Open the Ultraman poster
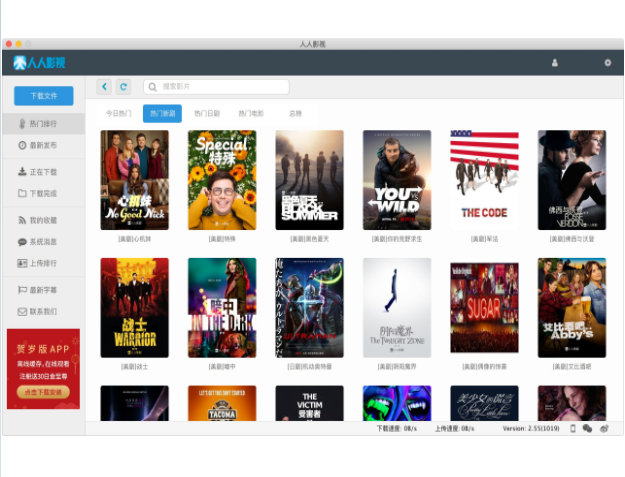The width and height of the screenshot is (625, 477). 309,308
